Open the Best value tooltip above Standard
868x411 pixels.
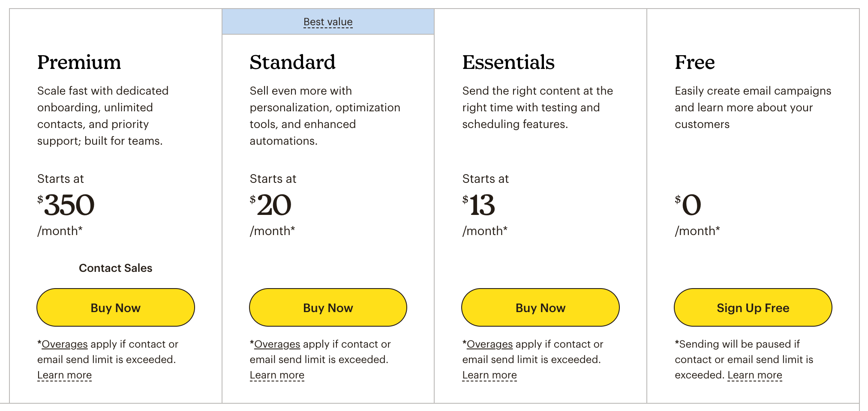[x=327, y=21]
